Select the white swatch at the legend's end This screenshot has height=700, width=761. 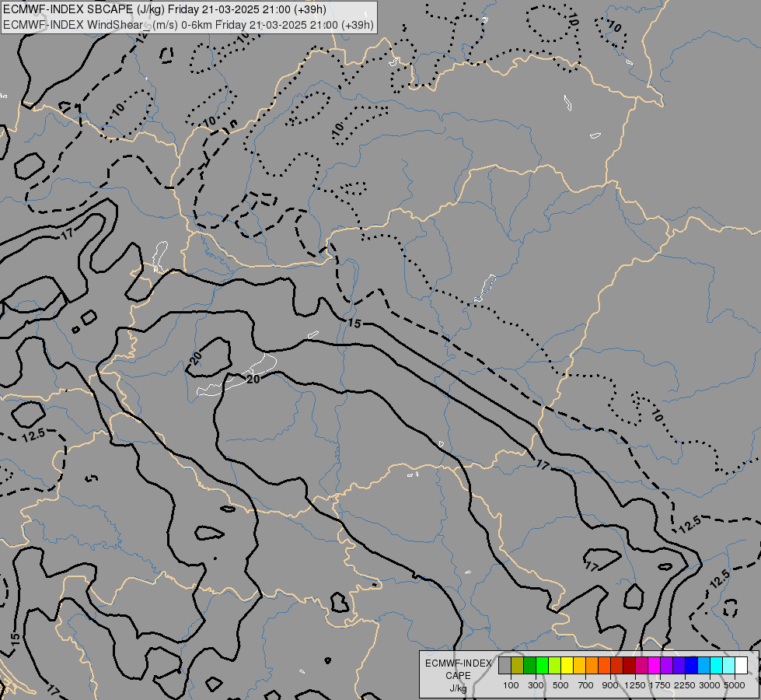click(742, 665)
